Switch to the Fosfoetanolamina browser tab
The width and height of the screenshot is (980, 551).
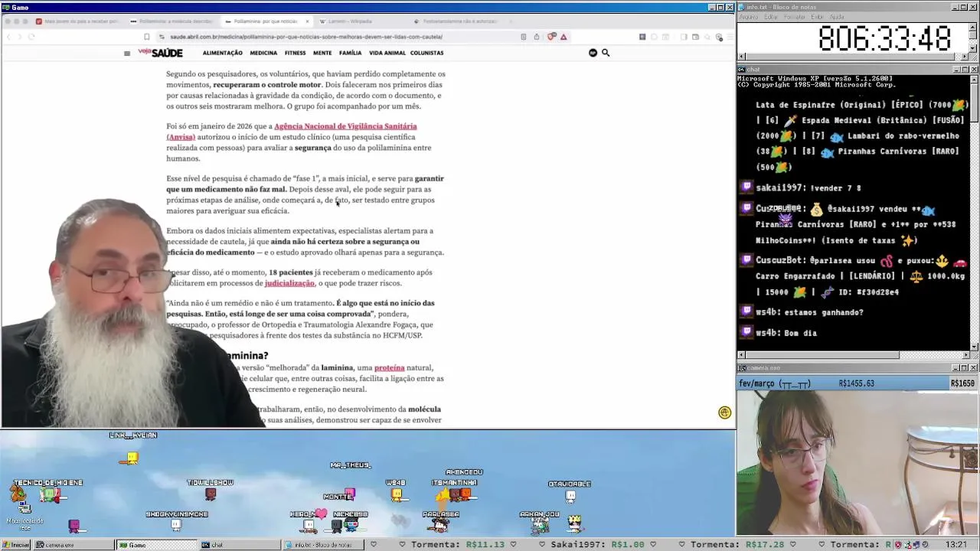459,21
